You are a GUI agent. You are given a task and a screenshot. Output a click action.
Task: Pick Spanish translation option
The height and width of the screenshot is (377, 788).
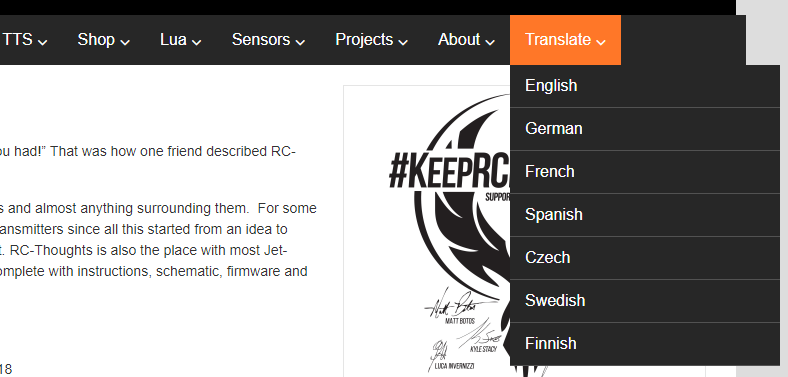[x=645, y=215]
